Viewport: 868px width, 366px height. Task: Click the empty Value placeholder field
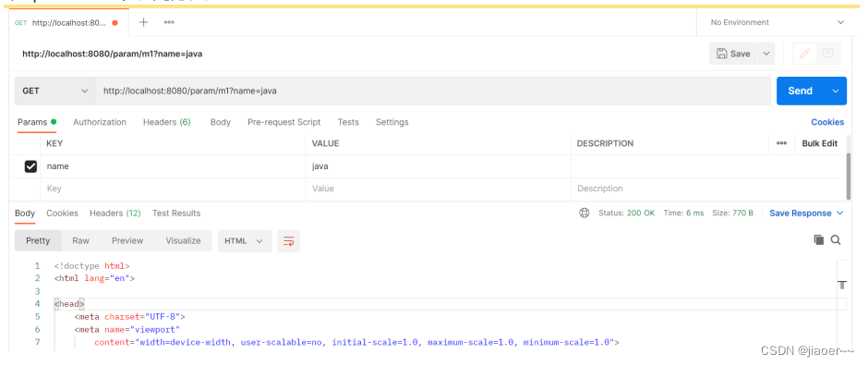click(x=438, y=189)
